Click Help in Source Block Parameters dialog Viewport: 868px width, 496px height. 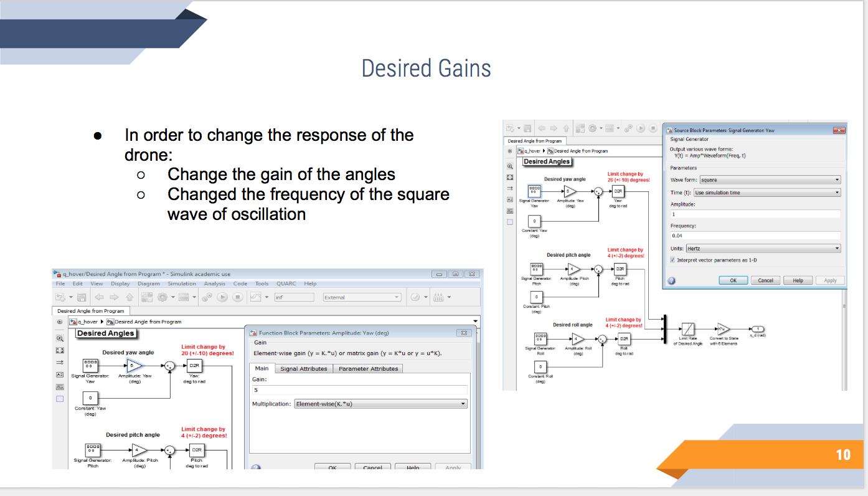click(798, 280)
